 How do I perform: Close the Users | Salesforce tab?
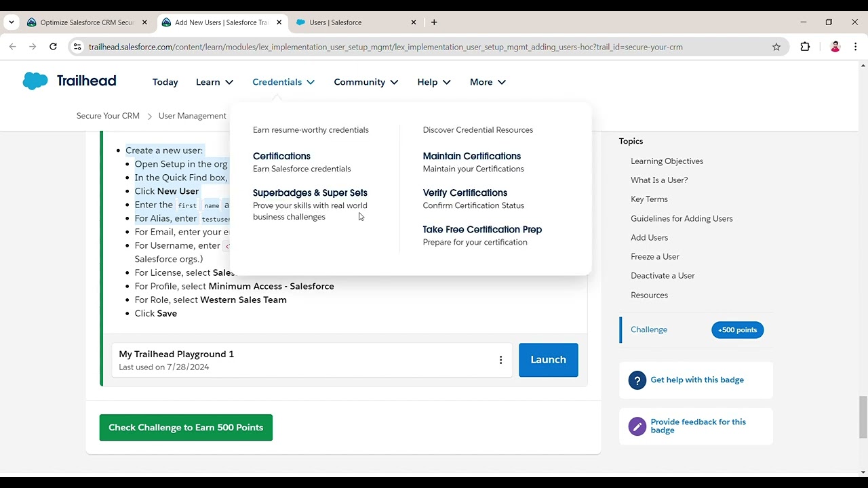[x=414, y=22]
